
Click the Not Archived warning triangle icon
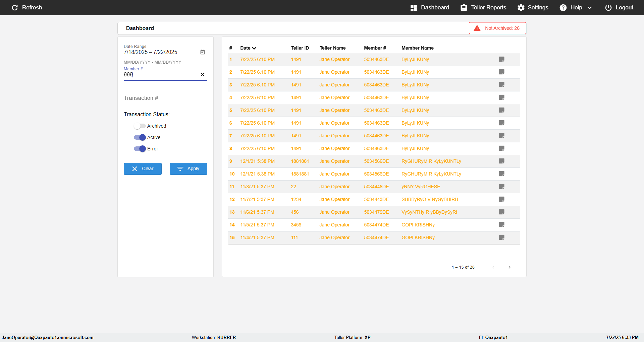(x=477, y=28)
